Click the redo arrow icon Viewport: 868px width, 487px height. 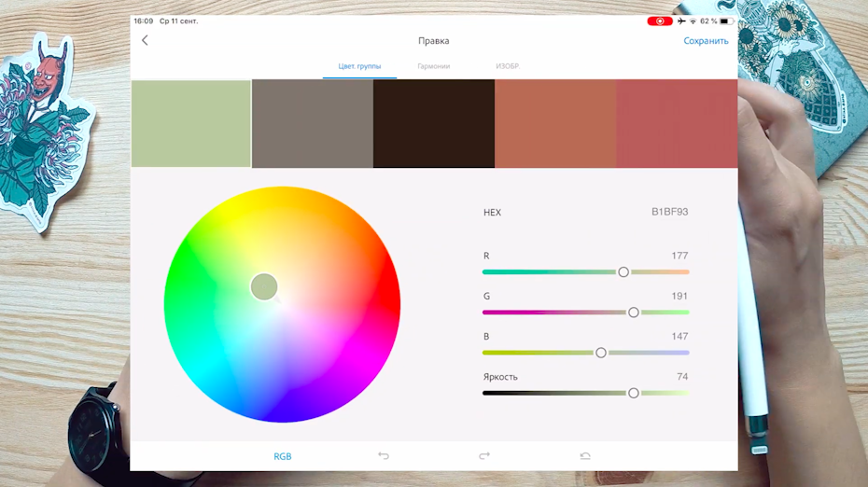coord(483,456)
